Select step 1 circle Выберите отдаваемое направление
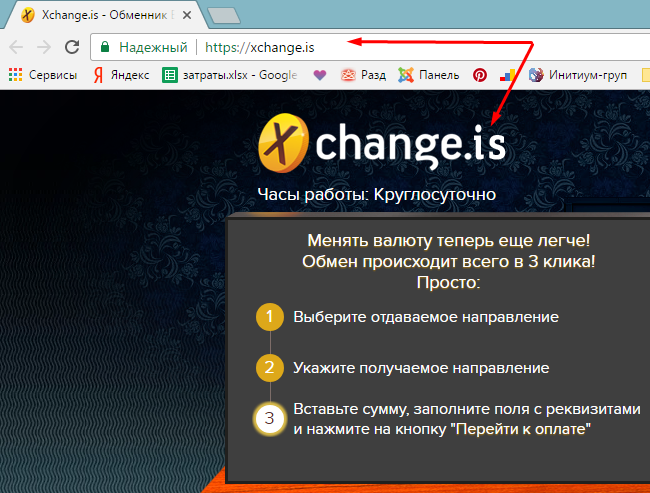This screenshot has height=493, width=650. point(270,317)
